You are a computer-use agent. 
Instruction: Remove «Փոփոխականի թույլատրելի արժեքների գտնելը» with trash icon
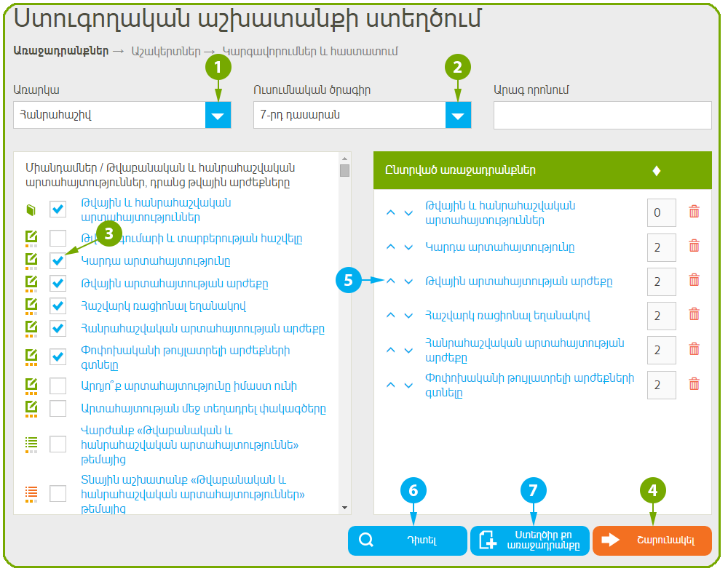[x=694, y=384]
